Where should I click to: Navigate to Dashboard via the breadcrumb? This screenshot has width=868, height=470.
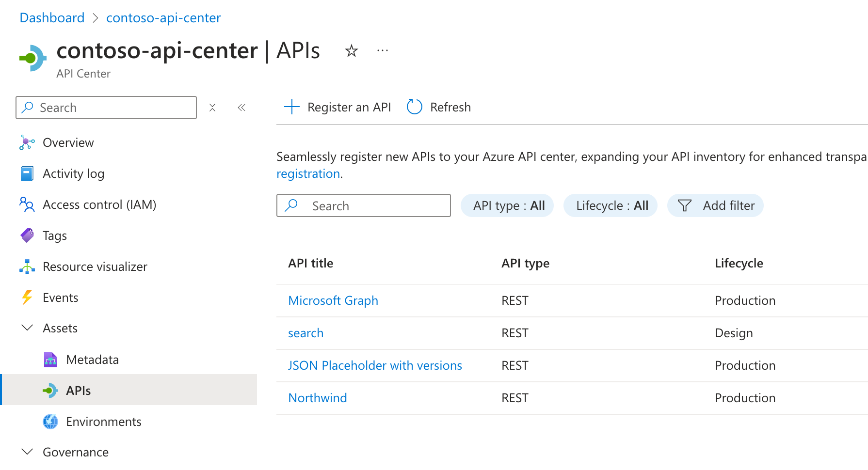(x=51, y=17)
